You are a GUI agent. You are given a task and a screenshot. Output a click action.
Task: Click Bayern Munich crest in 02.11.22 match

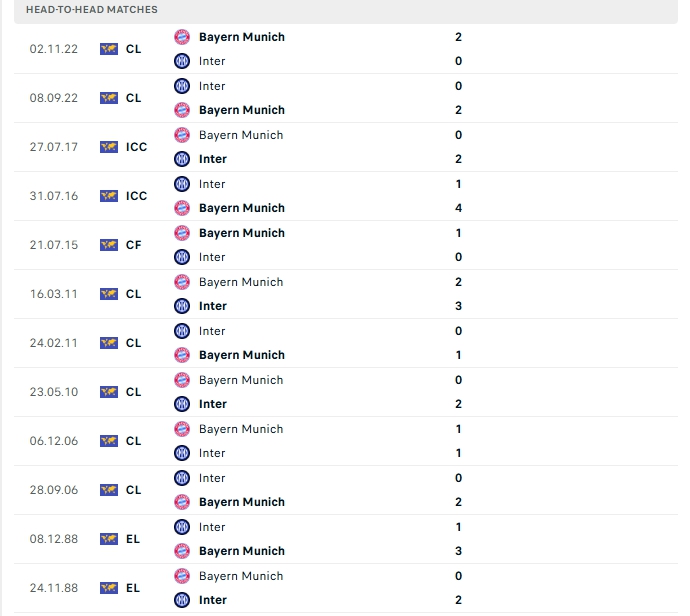pos(182,37)
